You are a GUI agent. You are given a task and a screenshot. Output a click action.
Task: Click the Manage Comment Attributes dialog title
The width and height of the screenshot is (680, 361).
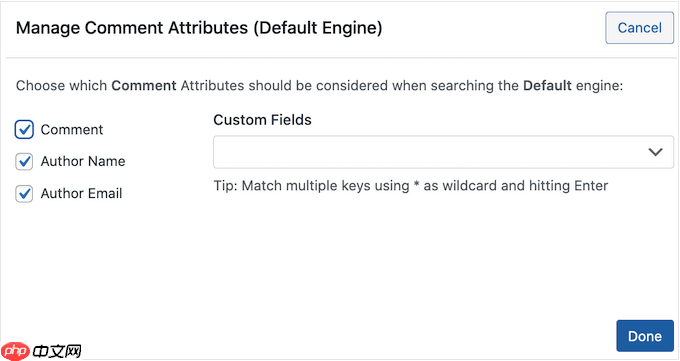click(199, 28)
